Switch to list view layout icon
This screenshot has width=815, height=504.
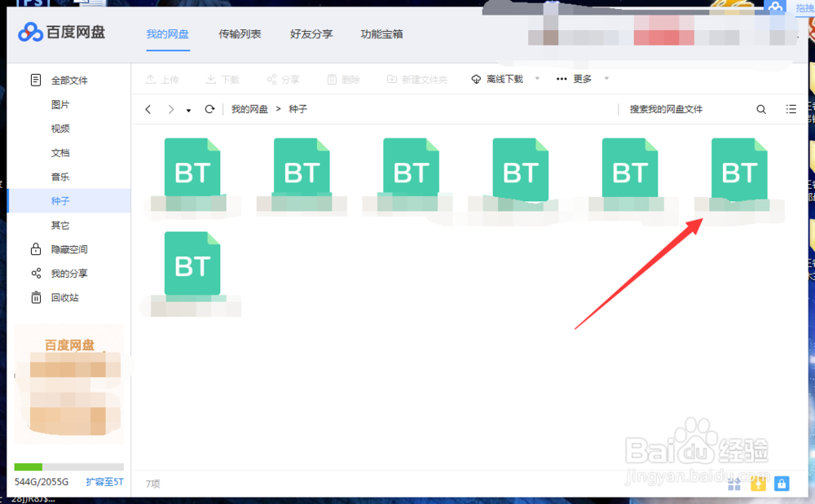(791, 109)
